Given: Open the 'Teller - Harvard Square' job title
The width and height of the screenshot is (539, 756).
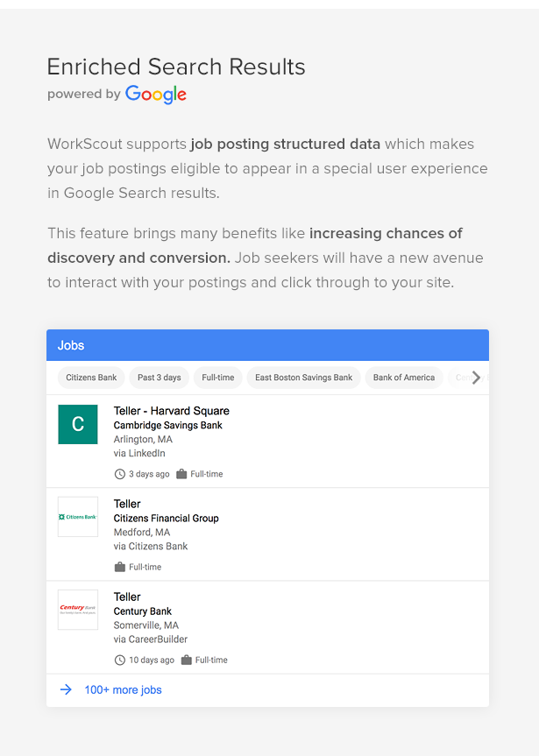Looking at the screenshot, I should click(x=171, y=411).
